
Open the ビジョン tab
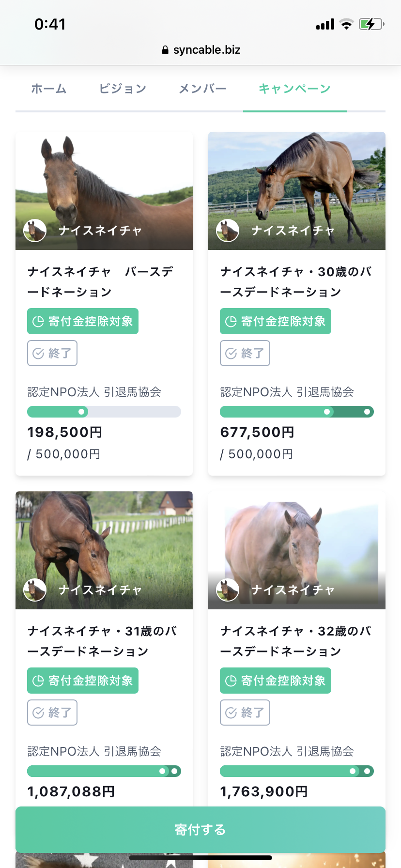point(123,89)
